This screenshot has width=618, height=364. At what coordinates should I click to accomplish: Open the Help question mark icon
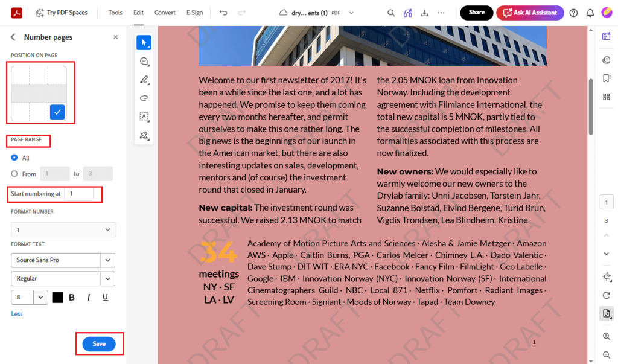tap(573, 13)
